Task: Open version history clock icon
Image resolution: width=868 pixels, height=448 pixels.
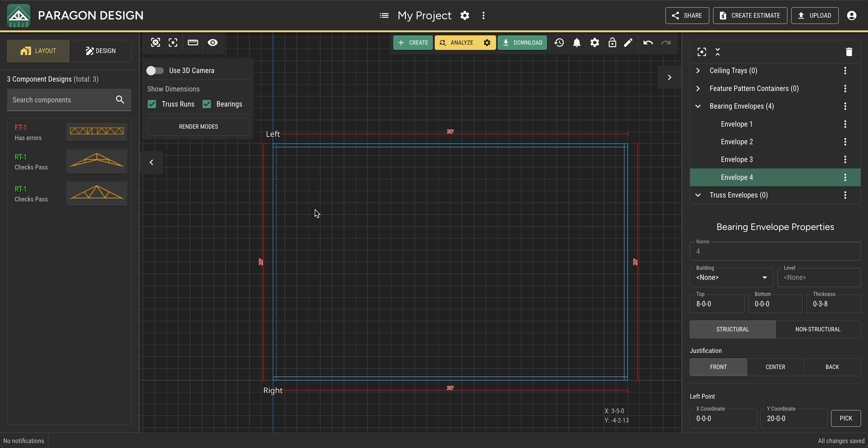Action: pyautogui.click(x=559, y=43)
